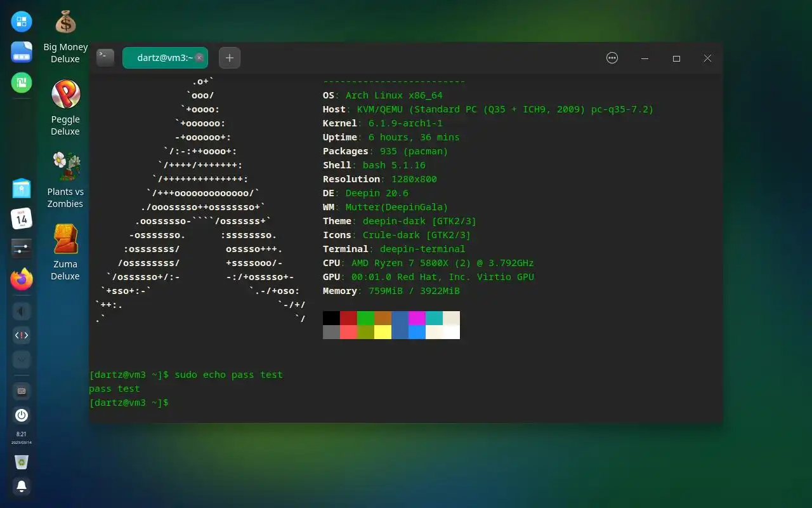812x508 pixels.
Task: Click the magenta color block in neofetch
Action: 417,318
